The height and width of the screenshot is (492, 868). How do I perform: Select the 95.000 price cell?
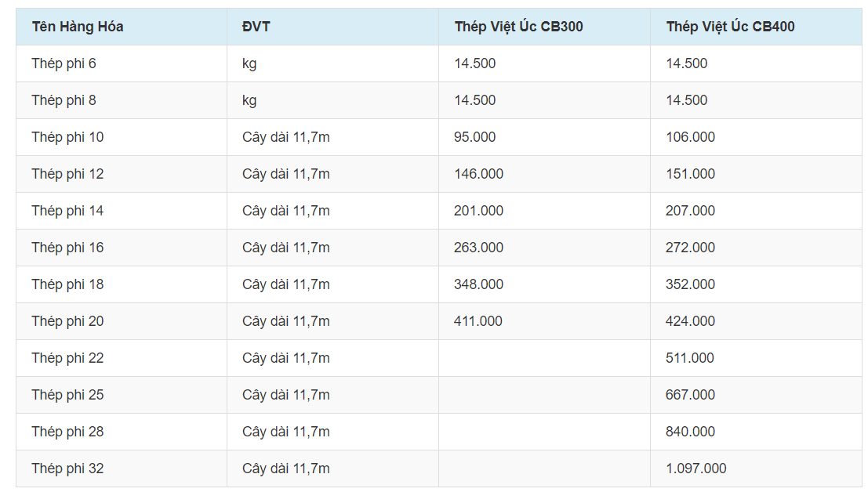coord(474,137)
